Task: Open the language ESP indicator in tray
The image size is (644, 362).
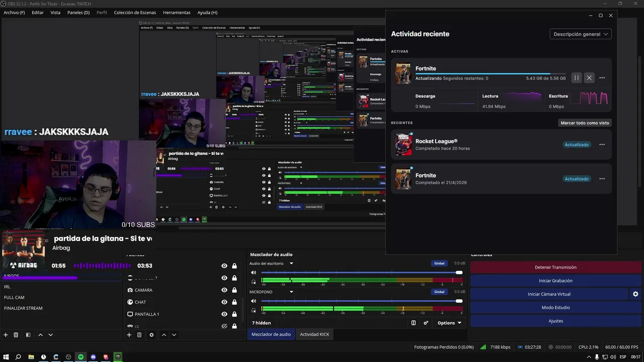Action: tap(623, 357)
